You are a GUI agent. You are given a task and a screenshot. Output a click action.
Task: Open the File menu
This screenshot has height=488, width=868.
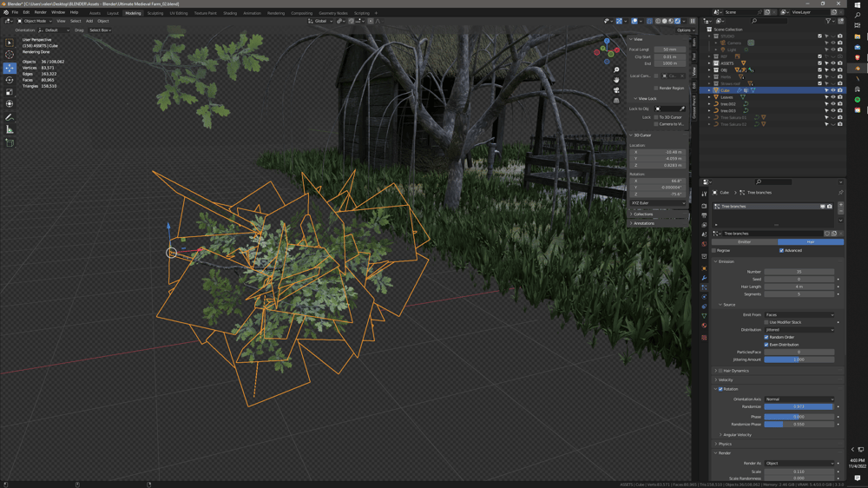(x=15, y=12)
